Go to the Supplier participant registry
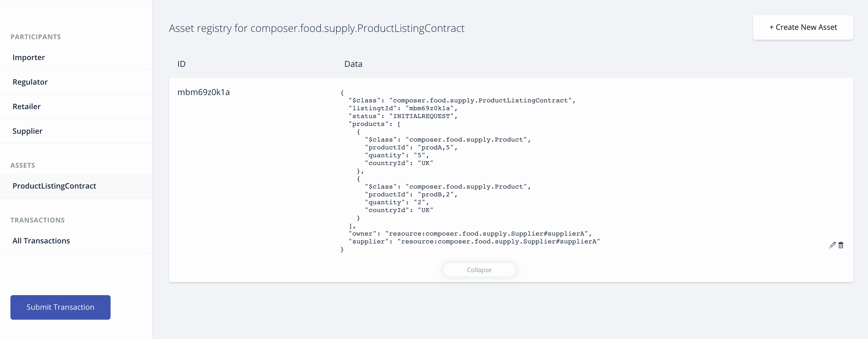The width and height of the screenshot is (868, 339). (27, 131)
